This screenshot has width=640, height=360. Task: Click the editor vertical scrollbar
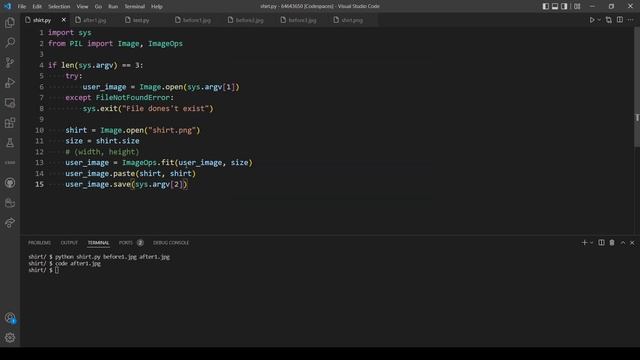pos(637,87)
